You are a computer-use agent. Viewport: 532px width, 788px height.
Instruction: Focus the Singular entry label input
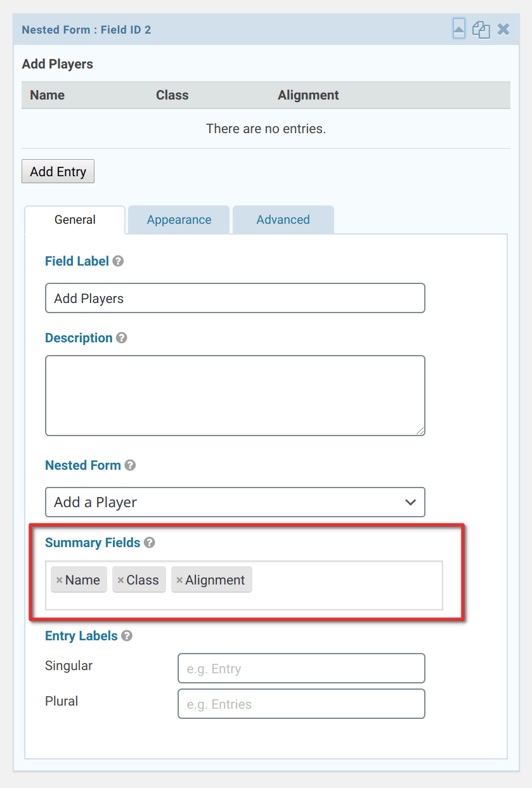(301, 668)
